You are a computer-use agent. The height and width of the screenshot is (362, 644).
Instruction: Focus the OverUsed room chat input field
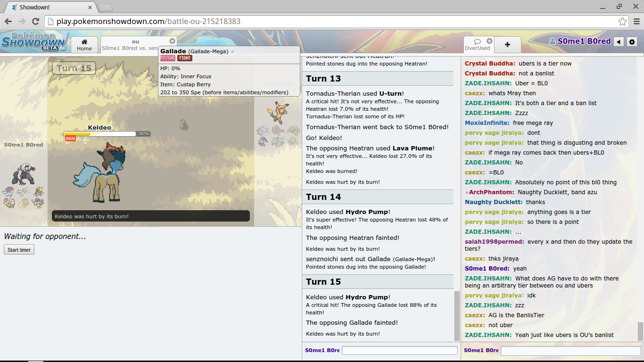pos(570,351)
